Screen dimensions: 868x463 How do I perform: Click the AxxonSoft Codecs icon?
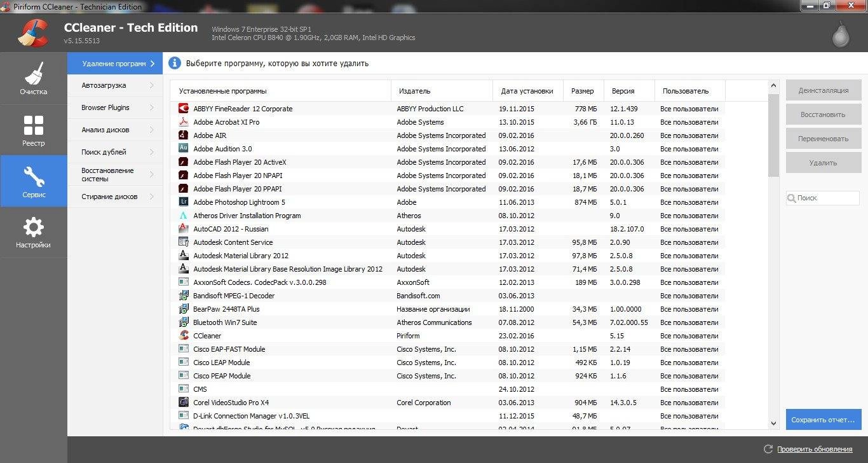point(184,282)
